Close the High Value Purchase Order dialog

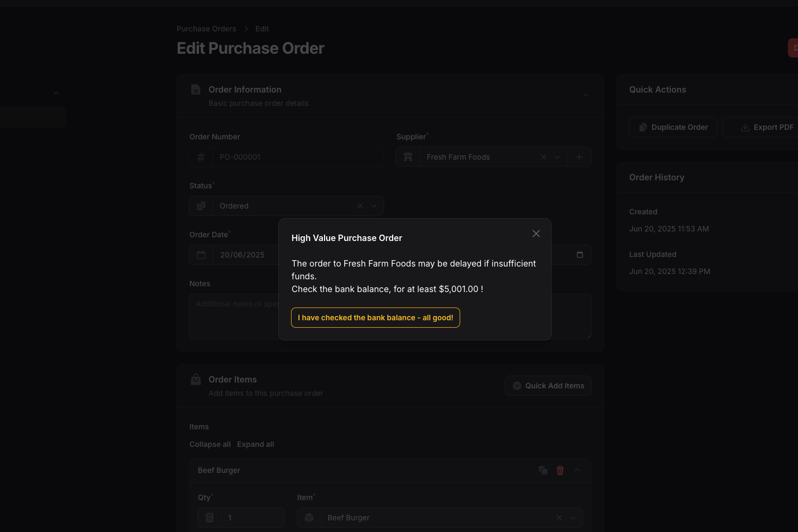[x=536, y=234]
